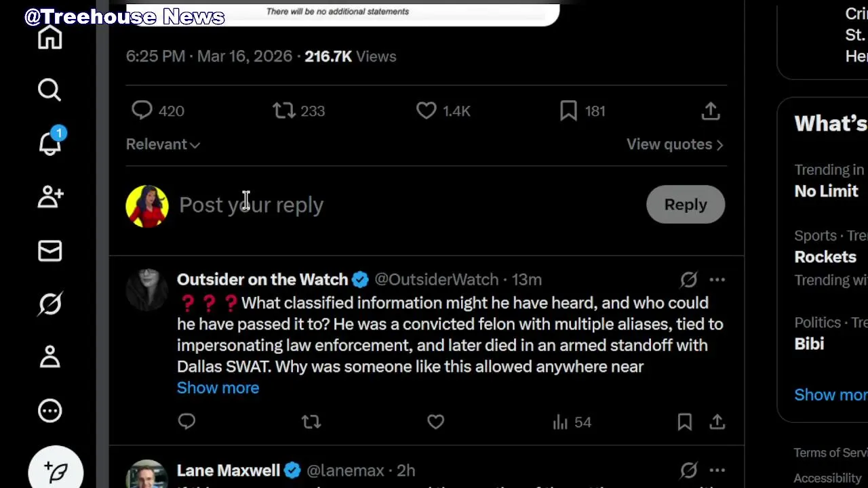
Task: Open More options circle in sidebar
Action: click(50, 411)
